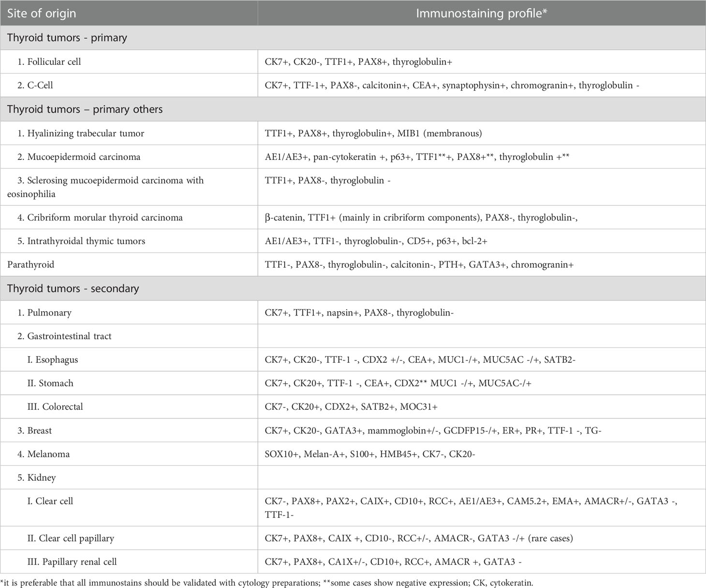
Task: Click '4. Cribriform morular thyroid carcinoma' label
Action: [100, 217]
